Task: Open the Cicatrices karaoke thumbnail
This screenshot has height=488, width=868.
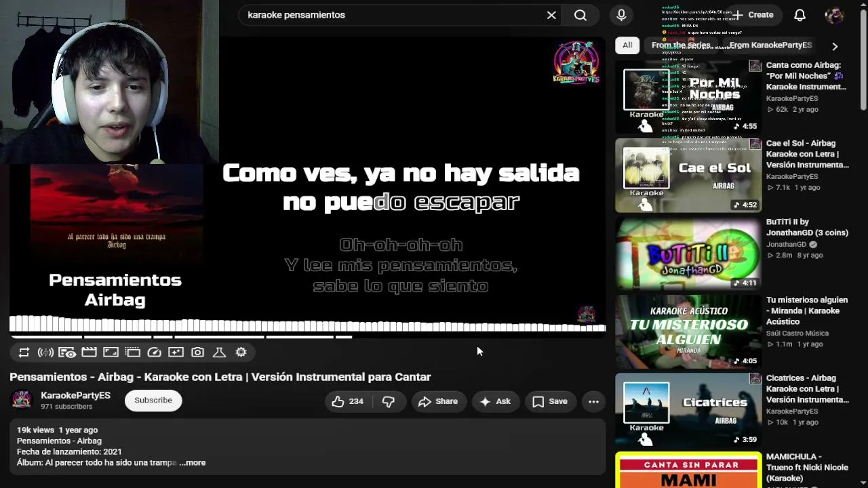Action: tap(688, 411)
